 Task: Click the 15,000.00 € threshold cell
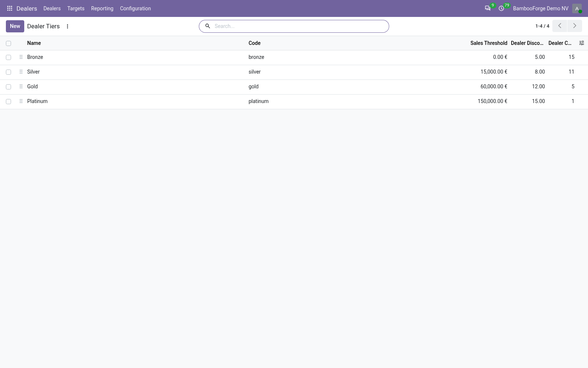(x=494, y=72)
